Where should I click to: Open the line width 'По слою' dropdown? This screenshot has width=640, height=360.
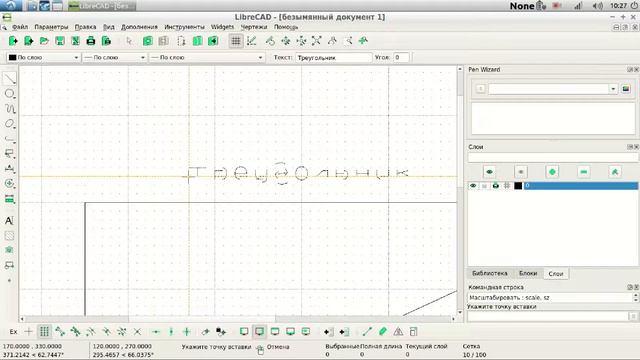pos(114,58)
